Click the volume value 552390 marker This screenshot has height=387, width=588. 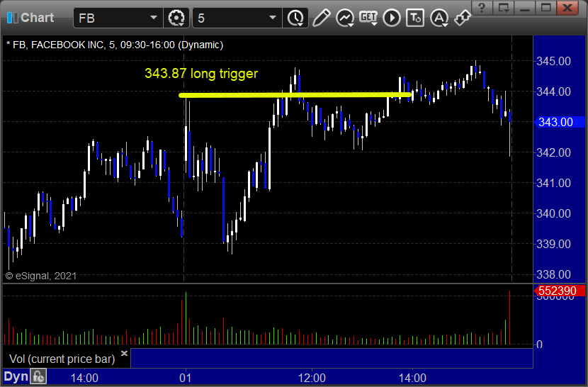tap(559, 291)
